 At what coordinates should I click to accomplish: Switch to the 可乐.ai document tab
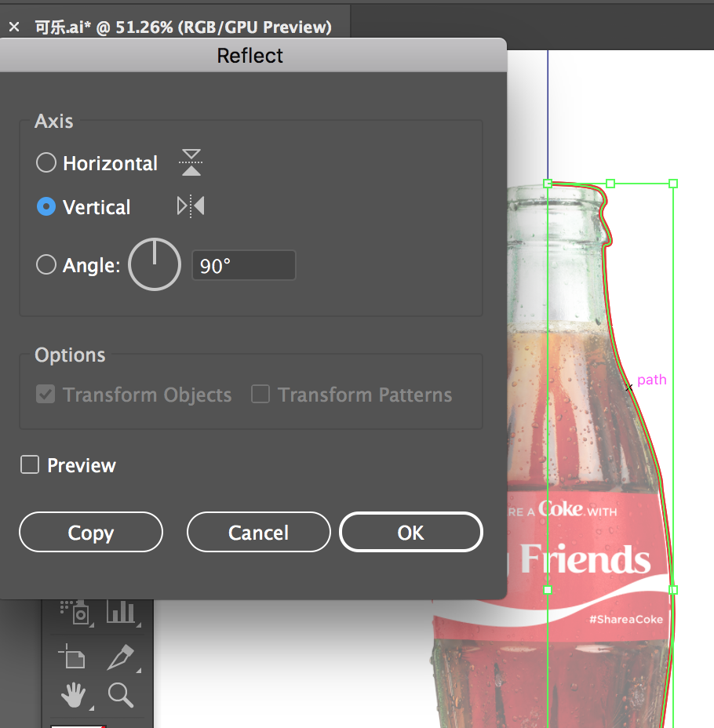click(x=182, y=27)
